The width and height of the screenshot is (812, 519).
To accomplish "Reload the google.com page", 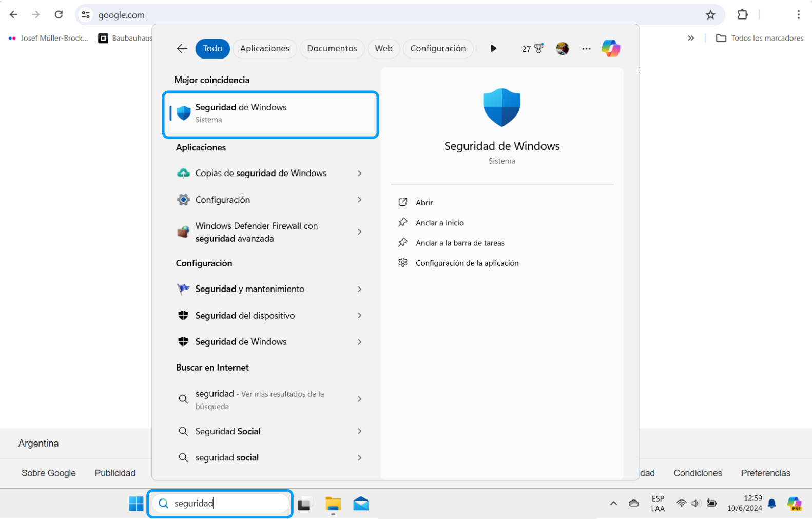I will tap(59, 15).
